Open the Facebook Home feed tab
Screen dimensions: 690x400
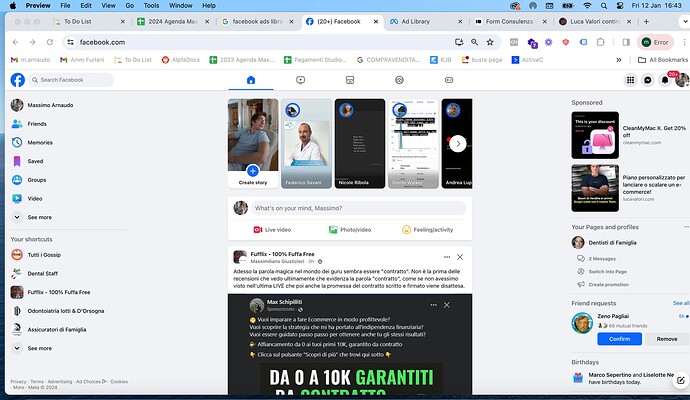pyautogui.click(x=251, y=80)
